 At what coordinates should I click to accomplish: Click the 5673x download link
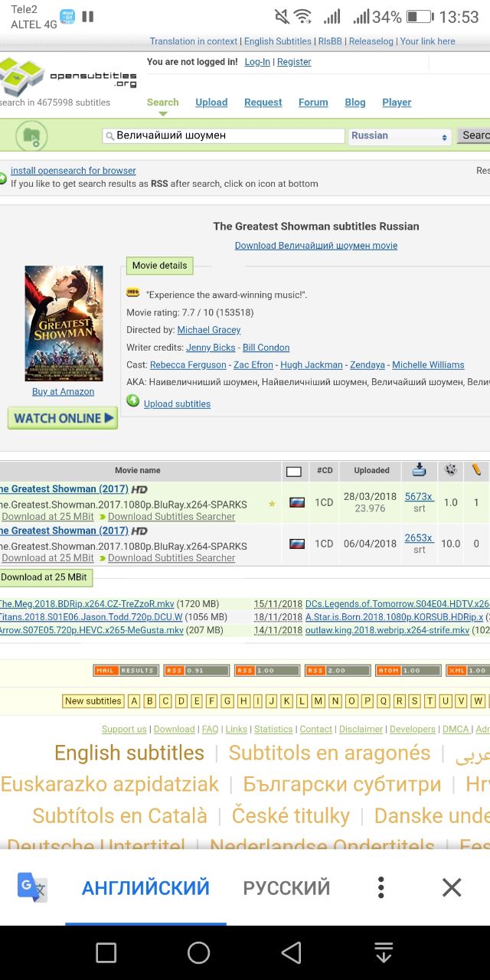[x=419, y=497]
